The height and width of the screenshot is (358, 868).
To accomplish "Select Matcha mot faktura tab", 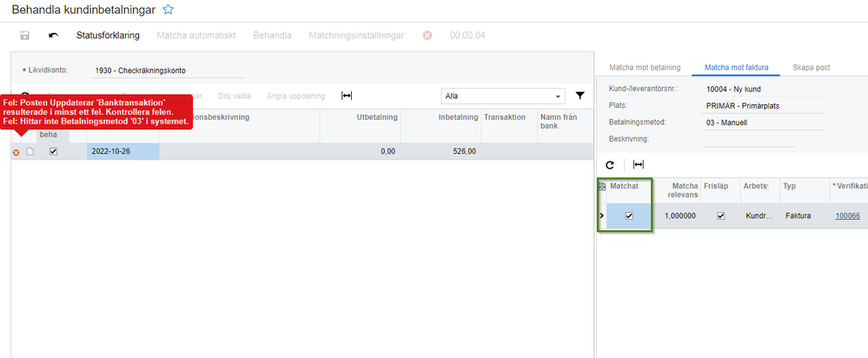I will 736,68.
